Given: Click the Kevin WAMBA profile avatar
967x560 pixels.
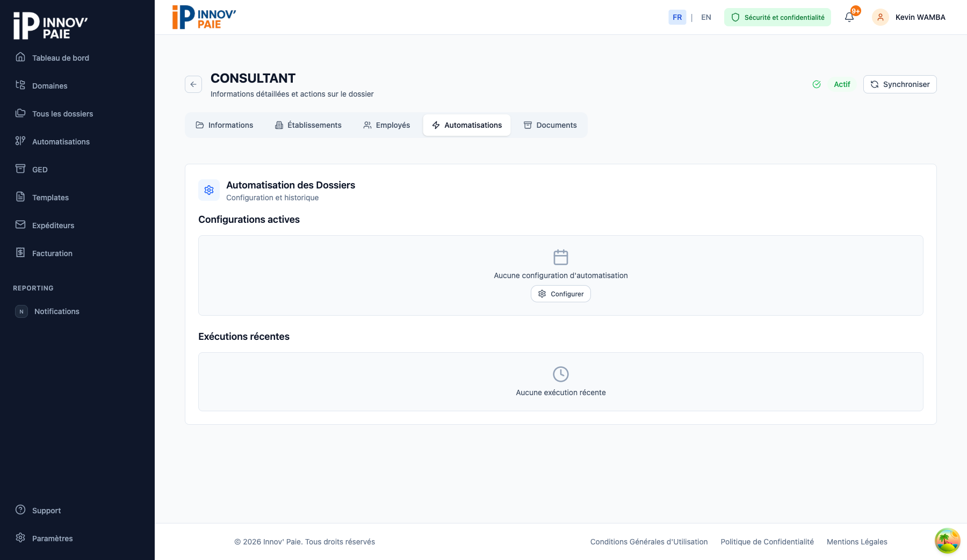Looking at the screenshot, I should coord(880,17).
